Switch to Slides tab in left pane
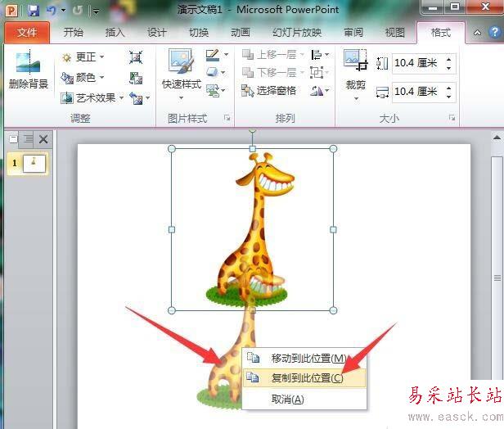 [x=13, y=139]
